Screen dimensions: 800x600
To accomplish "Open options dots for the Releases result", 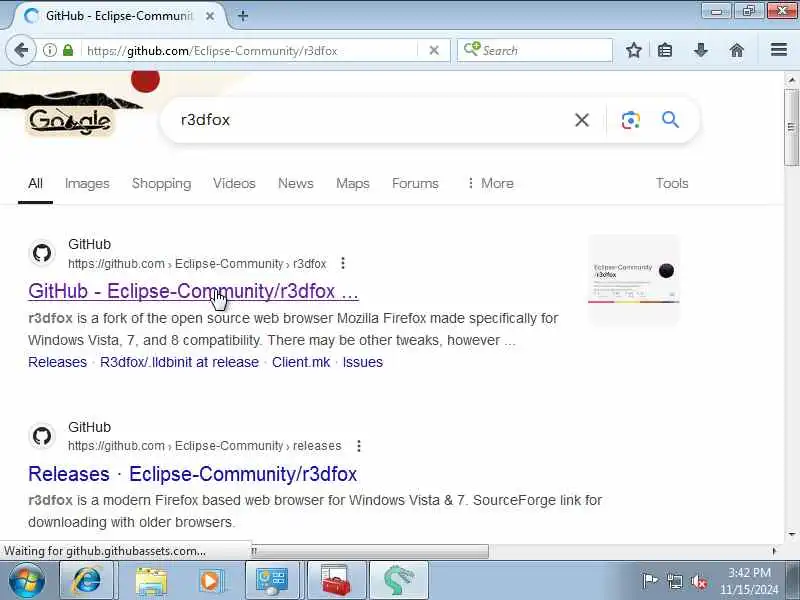I will click(359, 446).
